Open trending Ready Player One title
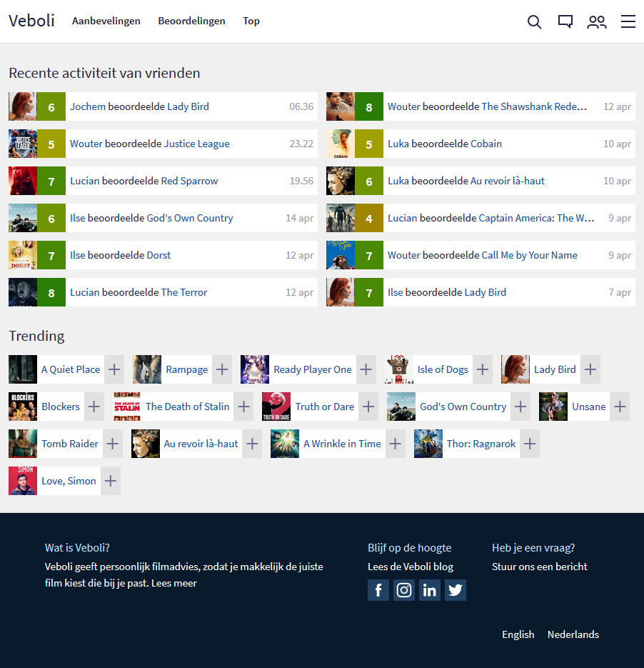The width and height of the screenshot is (644, 668). pos(313,369)
